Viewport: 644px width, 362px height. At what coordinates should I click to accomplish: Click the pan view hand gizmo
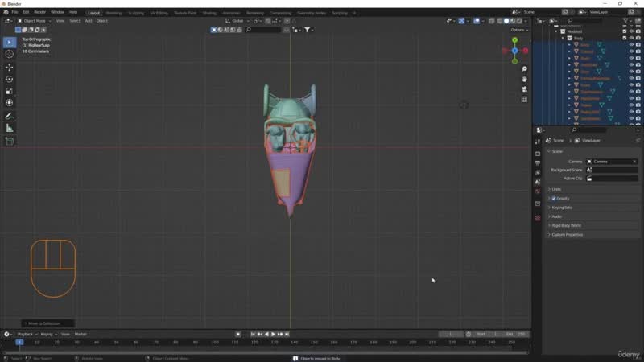pyautogui.click(x=524, y=79)
